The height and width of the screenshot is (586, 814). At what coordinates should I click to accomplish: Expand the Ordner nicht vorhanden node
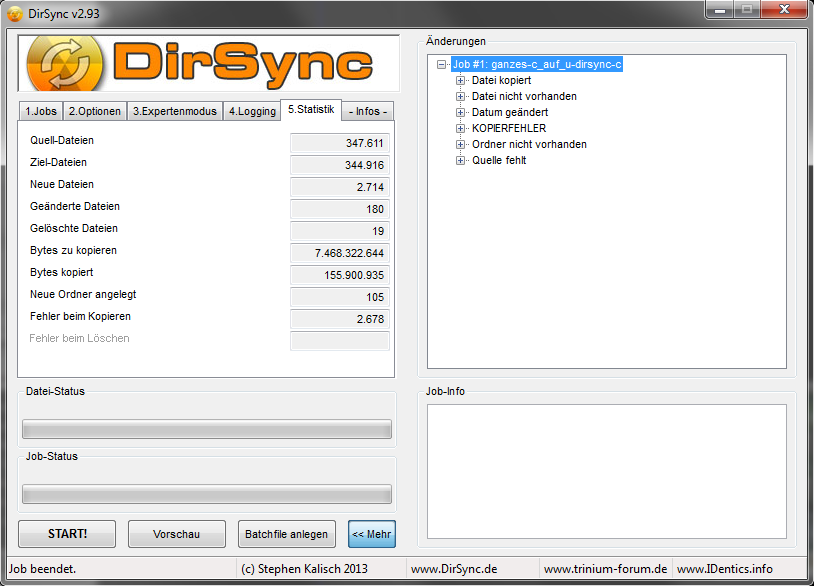(460, 144)
